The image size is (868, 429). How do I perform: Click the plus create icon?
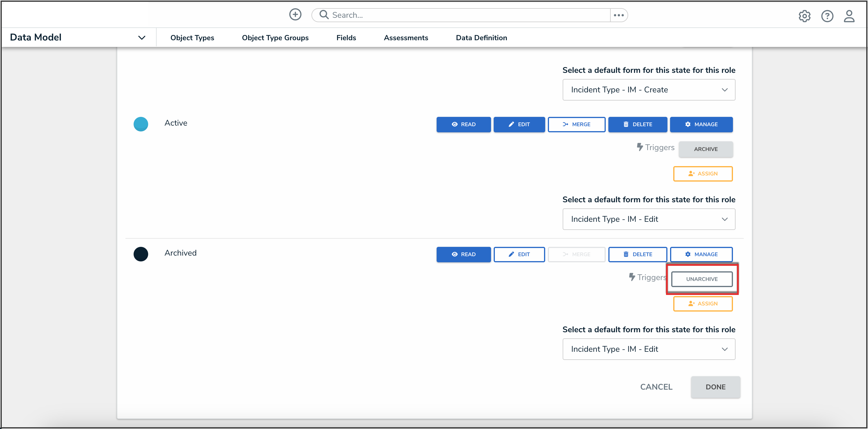pos(295,15)
